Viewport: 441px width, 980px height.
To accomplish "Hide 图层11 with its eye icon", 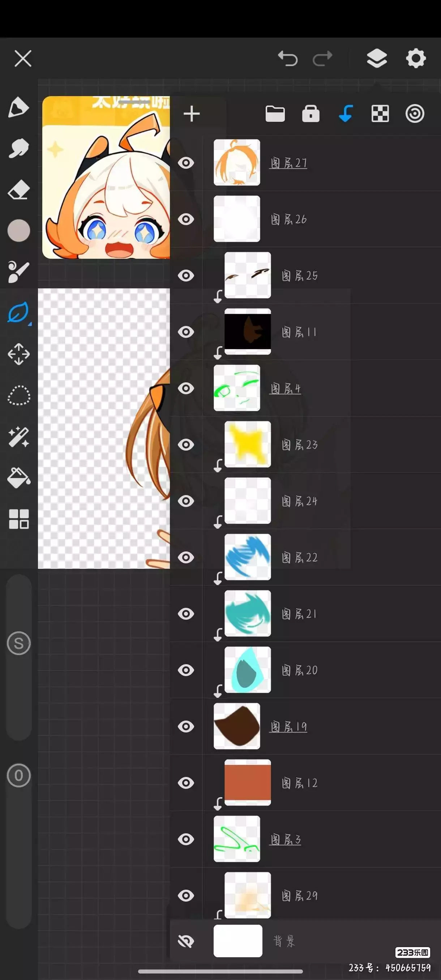I will (186, 332).
